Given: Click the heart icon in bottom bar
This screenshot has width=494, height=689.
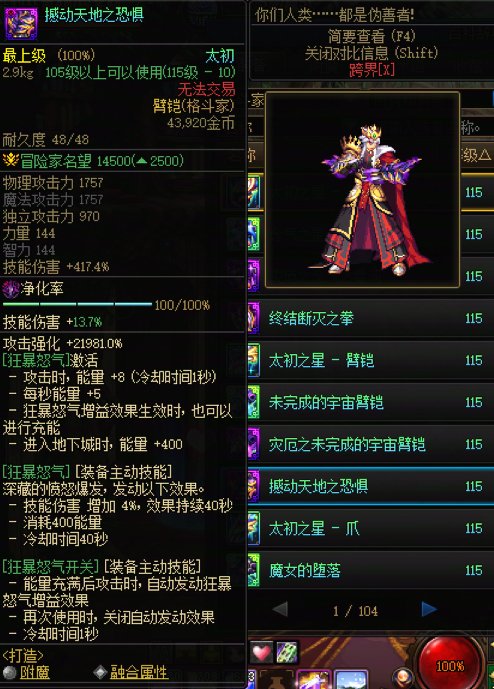Looking at the screenshot, I should [x=261, y=653].
